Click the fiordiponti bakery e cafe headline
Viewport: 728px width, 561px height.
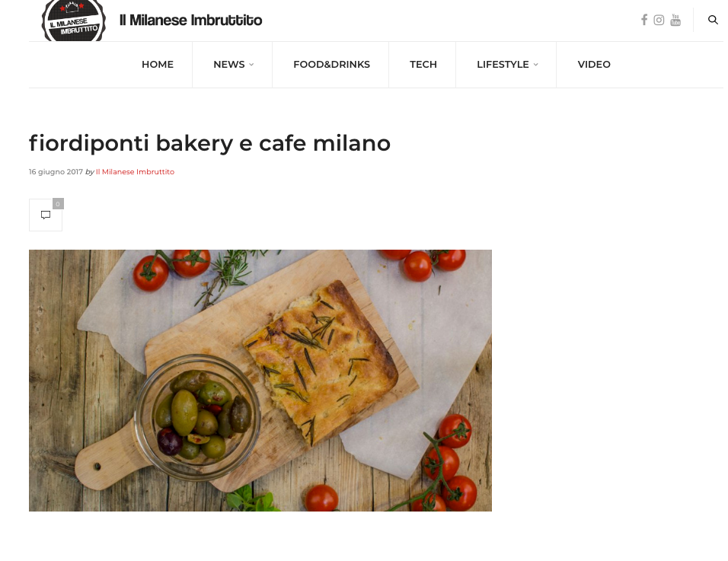click(209, 143)
